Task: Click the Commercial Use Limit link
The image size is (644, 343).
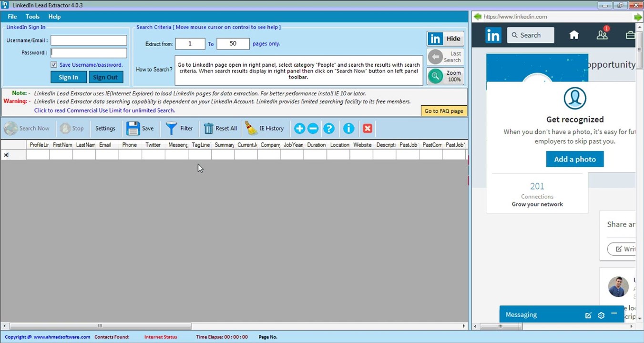Action: 104,111
